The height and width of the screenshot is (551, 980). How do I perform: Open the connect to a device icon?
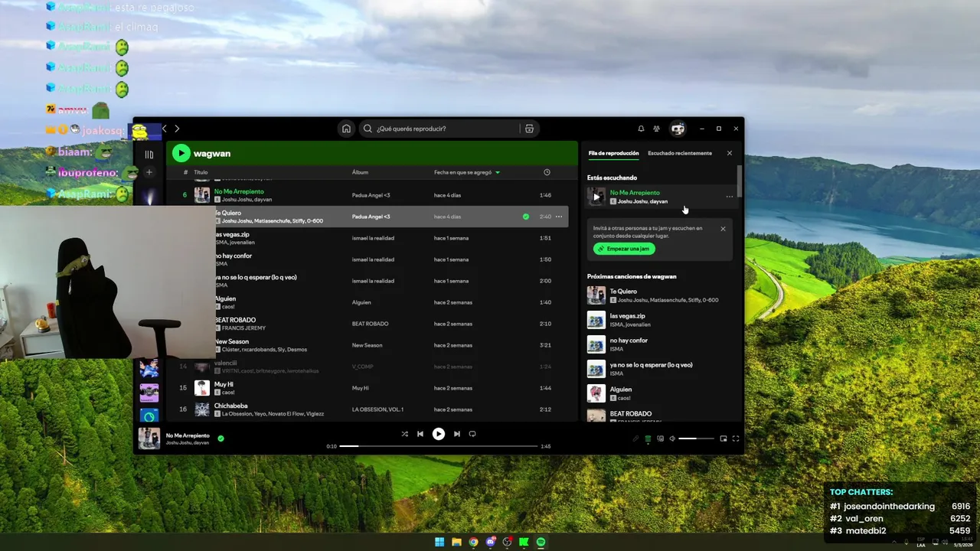pos(660,439)
